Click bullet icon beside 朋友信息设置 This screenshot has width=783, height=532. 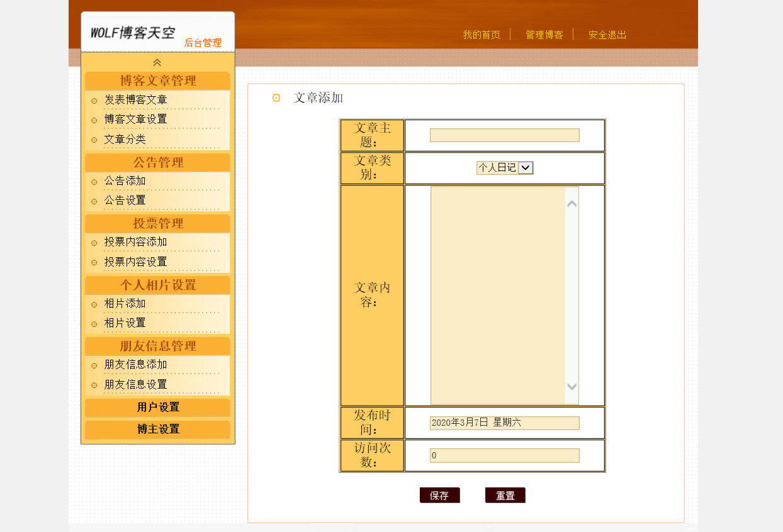tap(94, 385)
